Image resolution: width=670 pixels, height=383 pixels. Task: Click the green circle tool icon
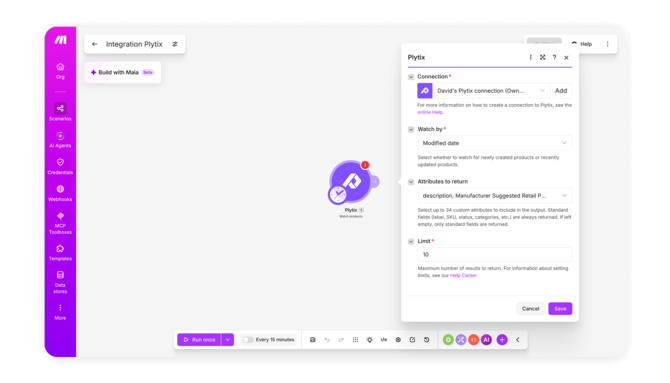[x=448, y=340]
